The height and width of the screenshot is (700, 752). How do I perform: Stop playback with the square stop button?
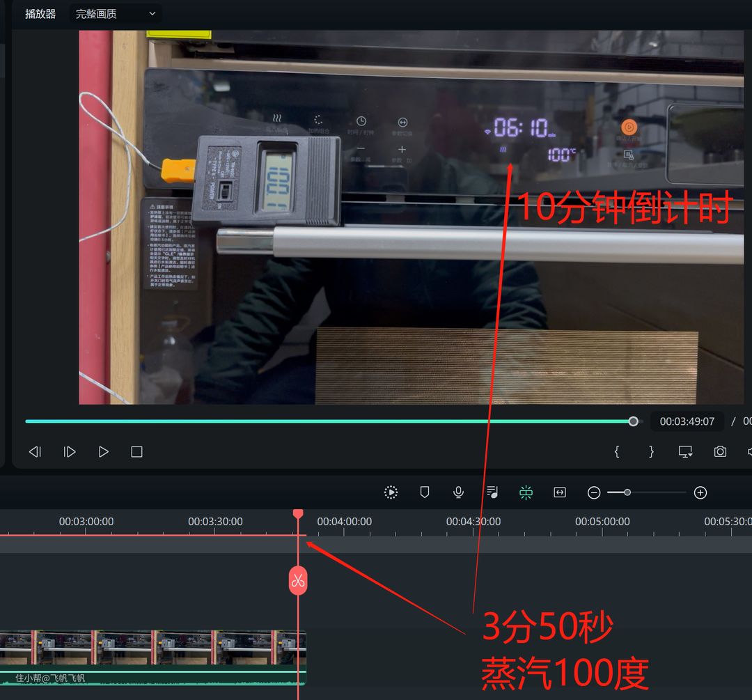(x=136, y=452)
